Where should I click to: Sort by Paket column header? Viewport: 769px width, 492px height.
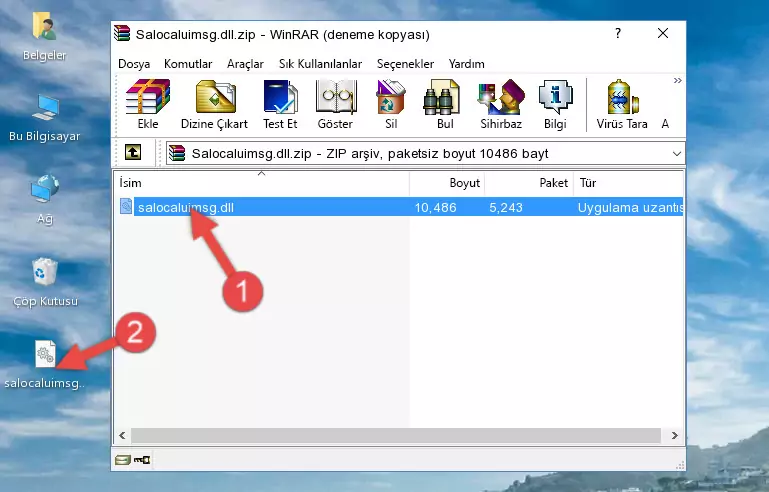tap(529, 183)
